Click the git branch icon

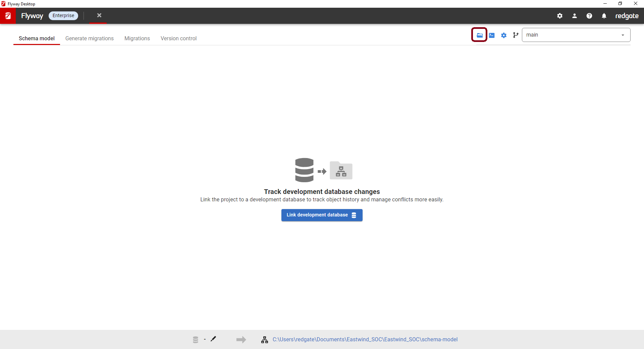coord(516,35)
